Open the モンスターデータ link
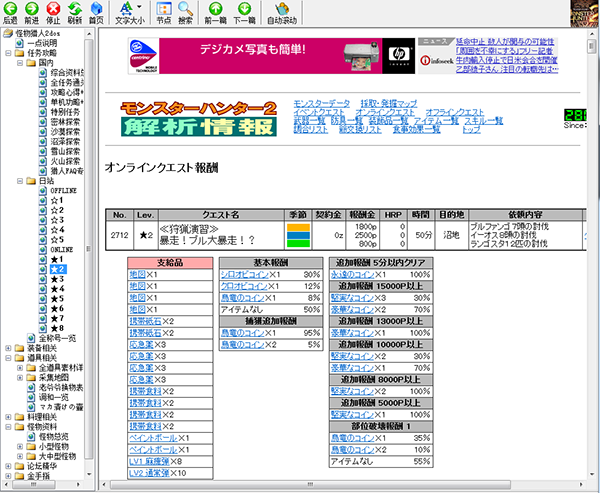The height and width of the screenshot is (493, 600). click(x=321, y=103)
